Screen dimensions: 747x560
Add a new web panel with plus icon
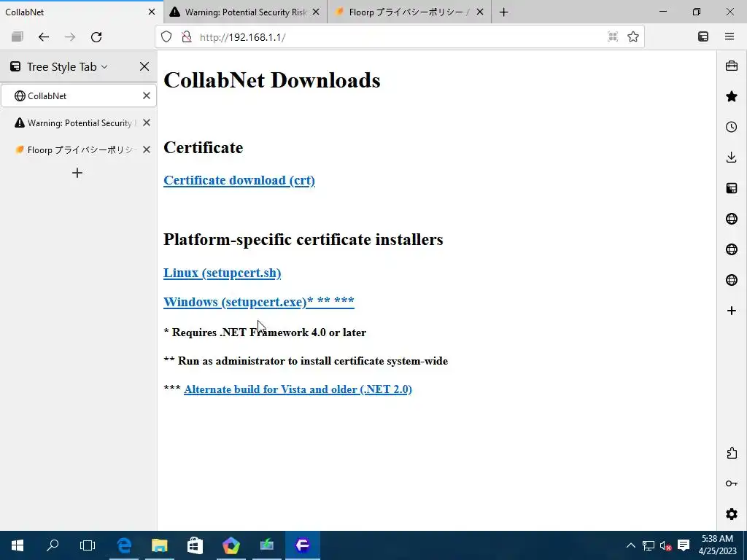(731, 311)
